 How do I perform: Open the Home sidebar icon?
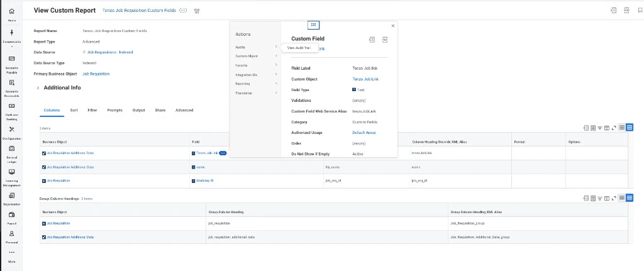[11, 11]
